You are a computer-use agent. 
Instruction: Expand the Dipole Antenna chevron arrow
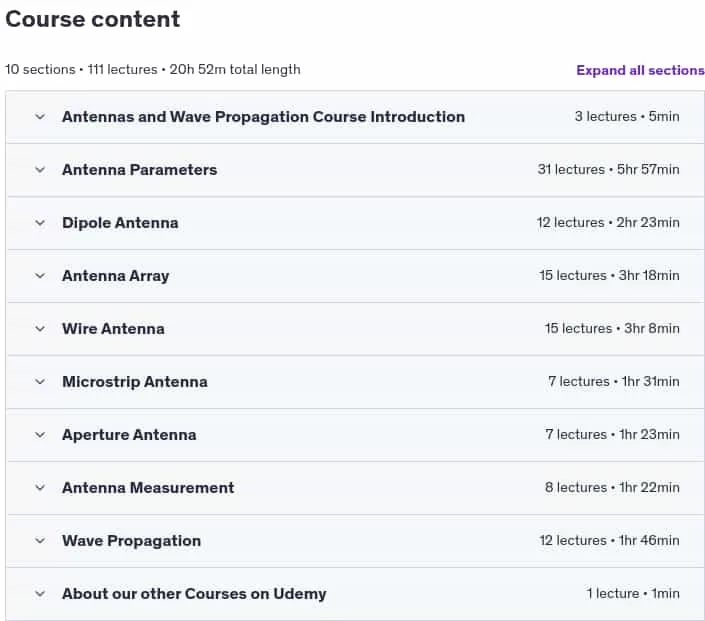point(40,223)
